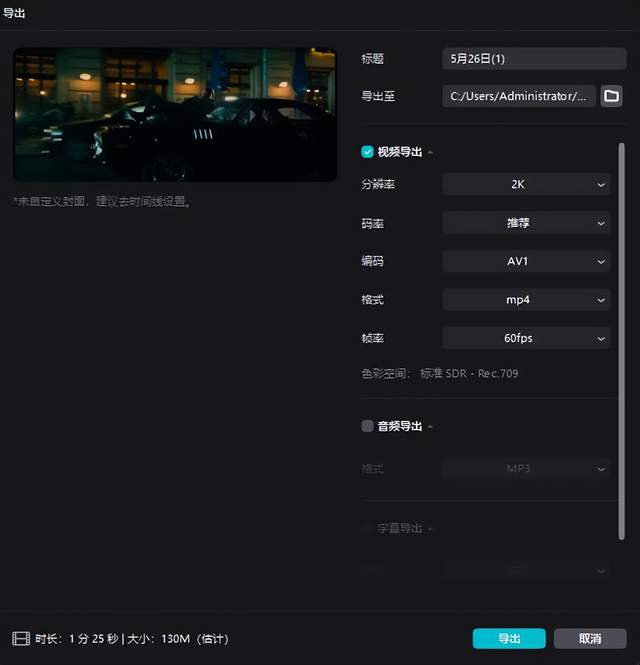Collapse the 视频导出 section arrow
The height and width of the screenshot is (665, 640).
coord(431,153)
